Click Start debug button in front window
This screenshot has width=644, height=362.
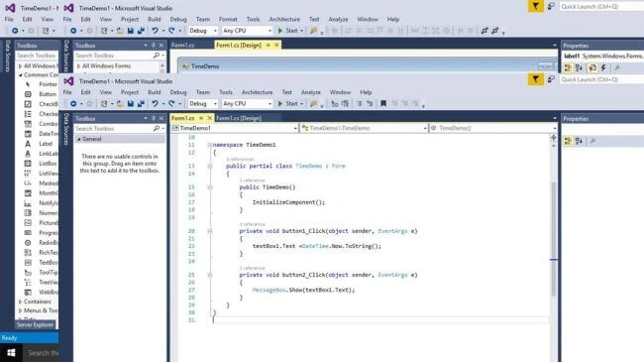click(x=288, y=104)
